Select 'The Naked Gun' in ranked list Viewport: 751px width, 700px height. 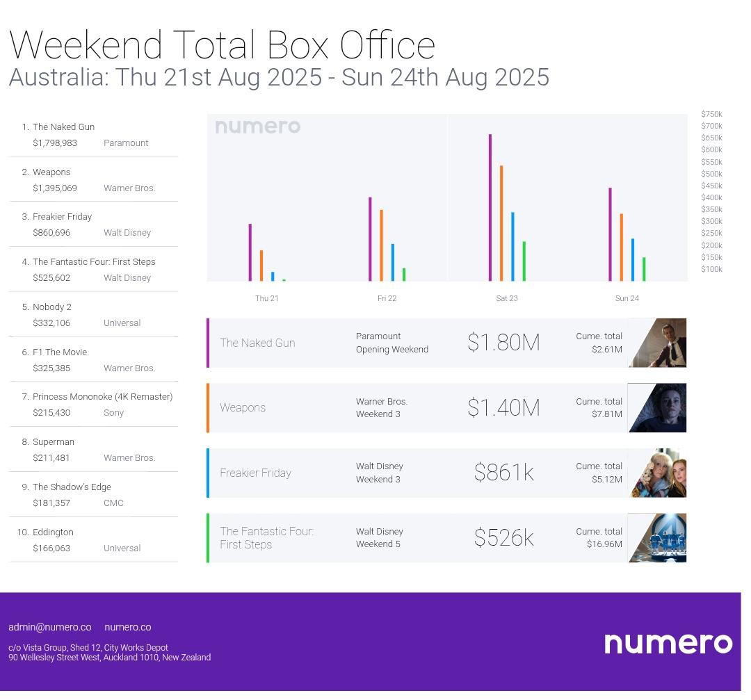64,127
